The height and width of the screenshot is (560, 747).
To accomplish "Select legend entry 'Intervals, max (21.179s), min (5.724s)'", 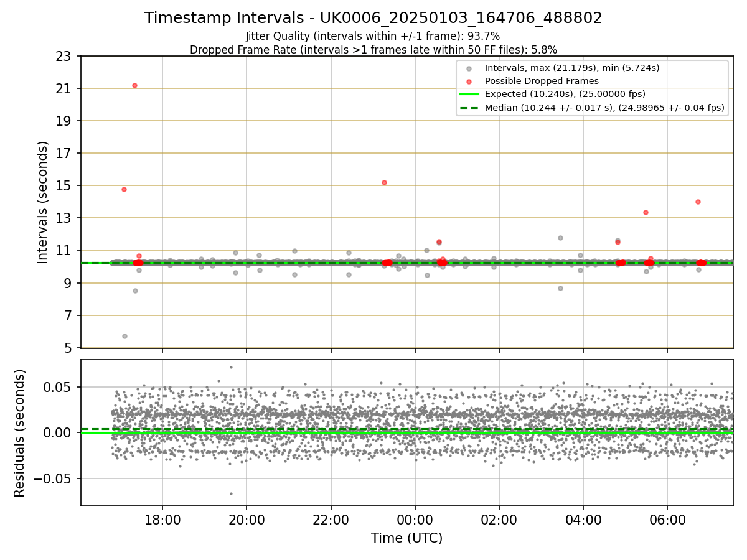I will click(572, 68).
